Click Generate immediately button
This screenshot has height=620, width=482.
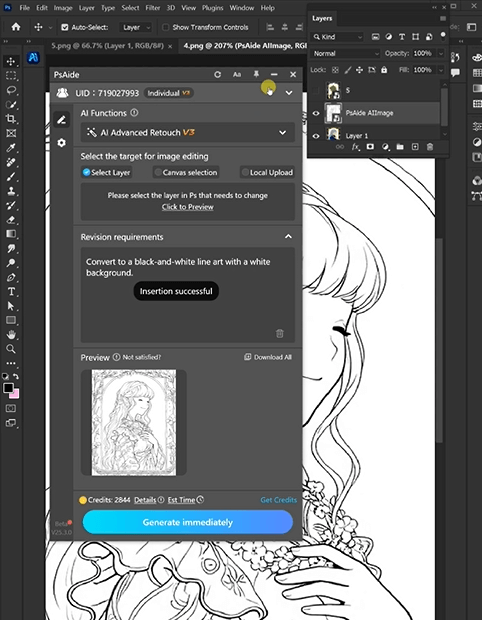click(188, 522)
